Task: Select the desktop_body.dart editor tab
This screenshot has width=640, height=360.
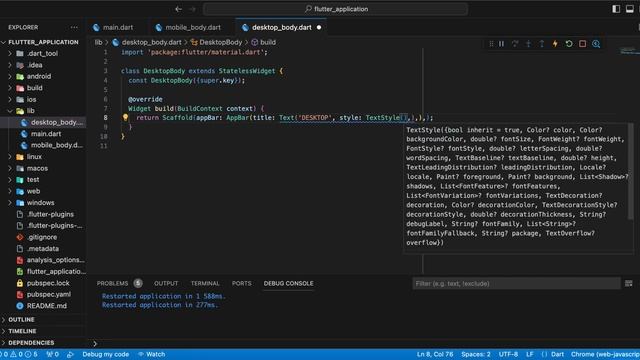Action: tap(281, 27)
